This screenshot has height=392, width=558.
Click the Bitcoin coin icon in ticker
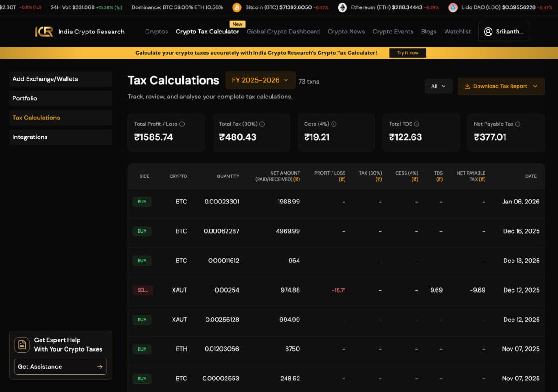tap(237, 7)
